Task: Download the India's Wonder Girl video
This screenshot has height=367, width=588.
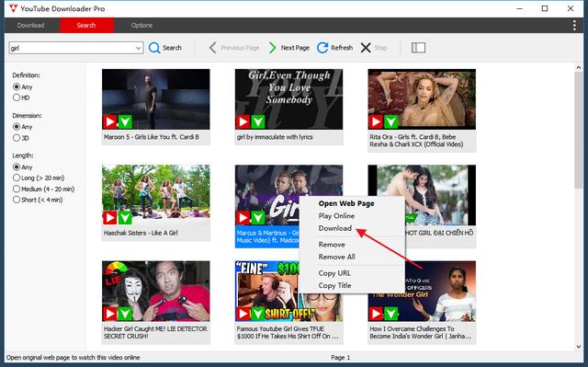Action: (390, 314)
